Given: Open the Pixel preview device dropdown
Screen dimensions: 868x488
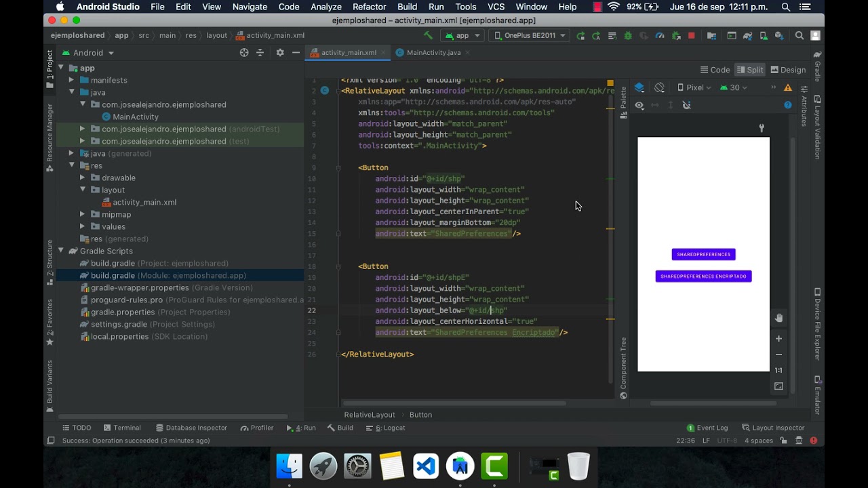Looking at the screenshot, I should (694, 87).
